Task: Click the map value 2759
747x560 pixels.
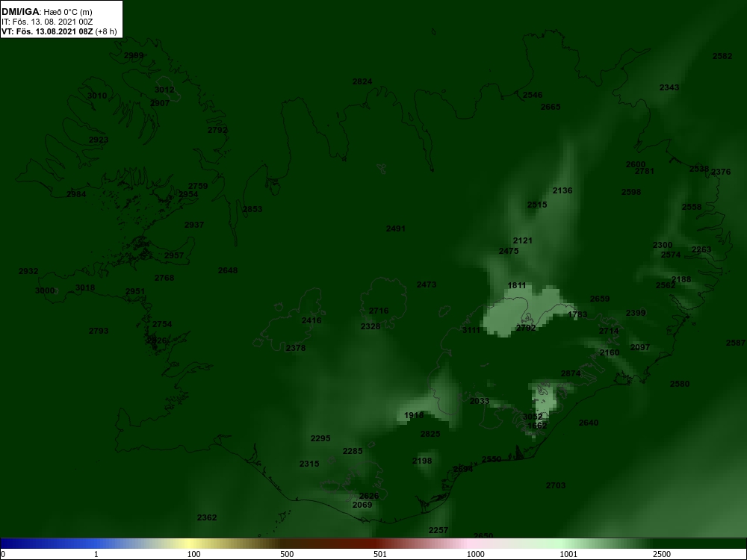Action: 198,186
